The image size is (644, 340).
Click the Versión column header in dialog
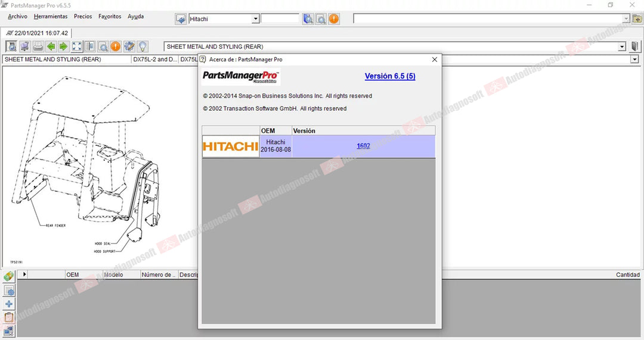click(x=364, y=131)
